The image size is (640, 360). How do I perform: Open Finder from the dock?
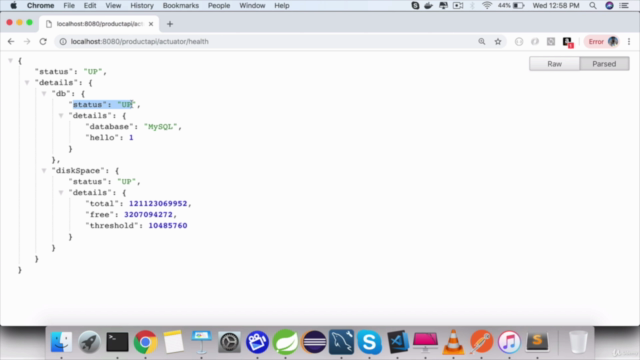coord(61,342)
